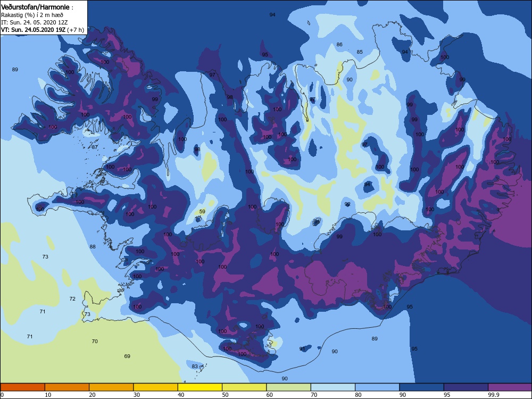Click the humidity value 59 on the map
The width and height of the screenshot is (532, 399).
tap(202, 211)
